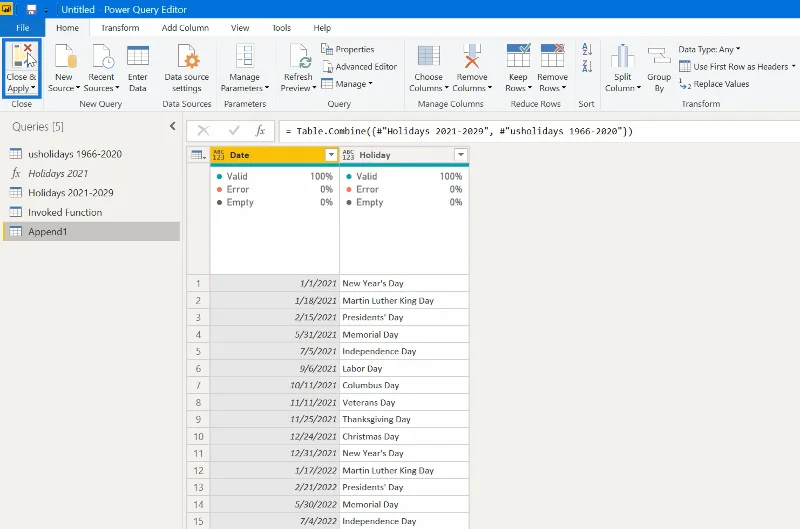Click Date column header

(274, 155)
